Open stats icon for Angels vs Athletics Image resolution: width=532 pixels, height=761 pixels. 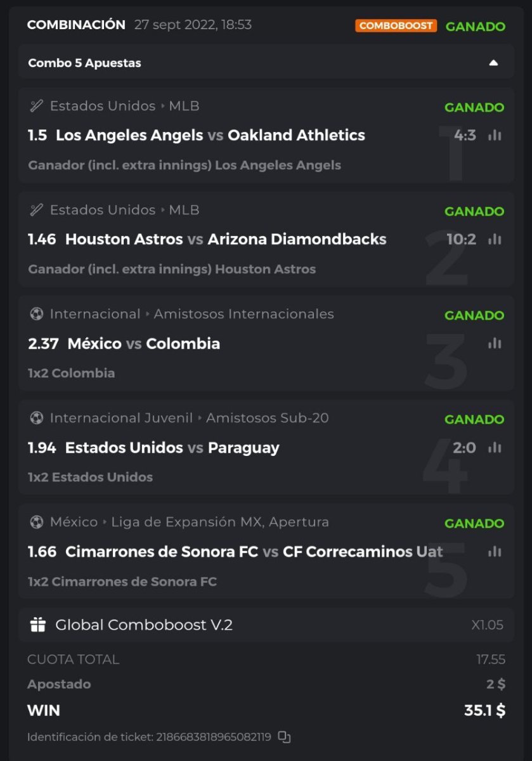[495, 135]
